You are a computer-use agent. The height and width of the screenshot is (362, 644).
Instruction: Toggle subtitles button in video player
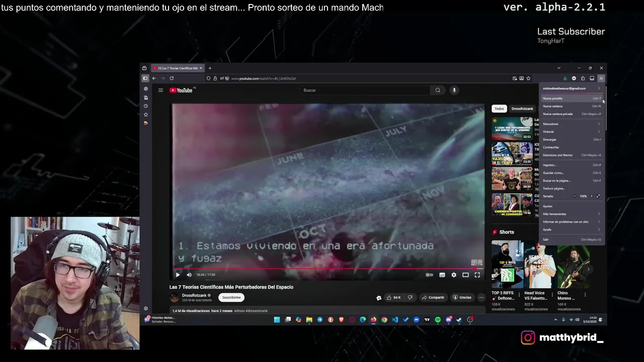tap(442, 275)
